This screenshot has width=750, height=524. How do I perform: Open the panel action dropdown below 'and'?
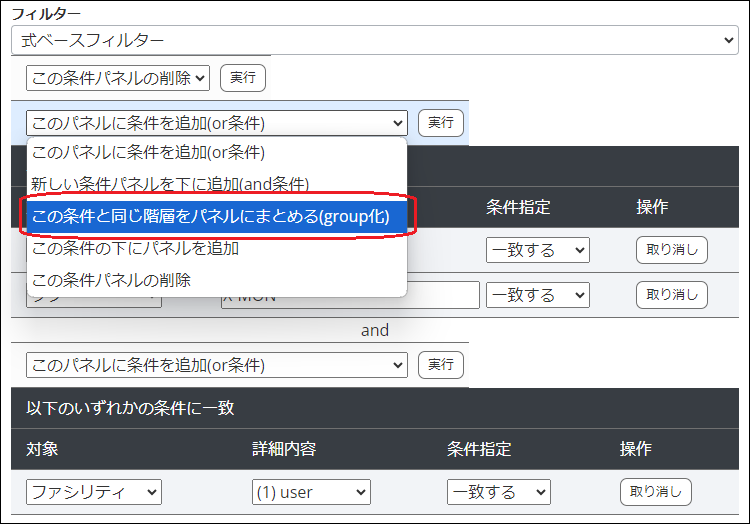(x=217, y=365)
